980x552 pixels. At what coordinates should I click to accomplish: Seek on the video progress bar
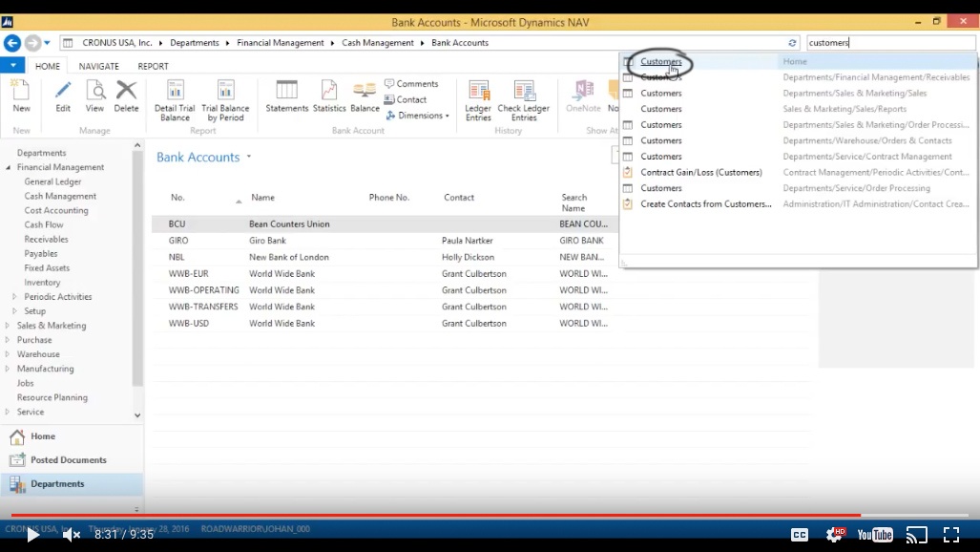(490, 515)
